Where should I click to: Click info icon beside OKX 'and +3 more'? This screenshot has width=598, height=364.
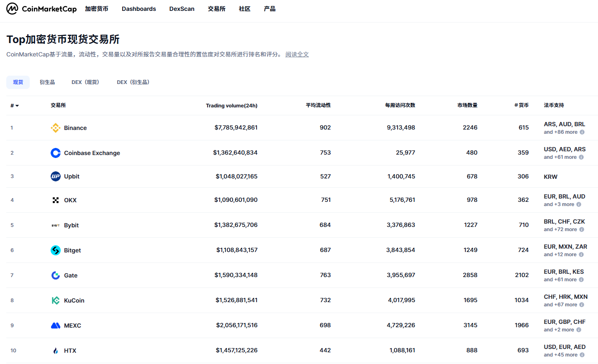tap(579, 204)
